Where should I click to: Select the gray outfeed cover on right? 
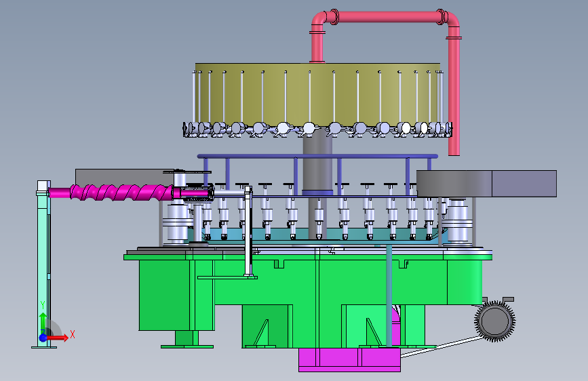pyautogui.click(x=486, y=183)
